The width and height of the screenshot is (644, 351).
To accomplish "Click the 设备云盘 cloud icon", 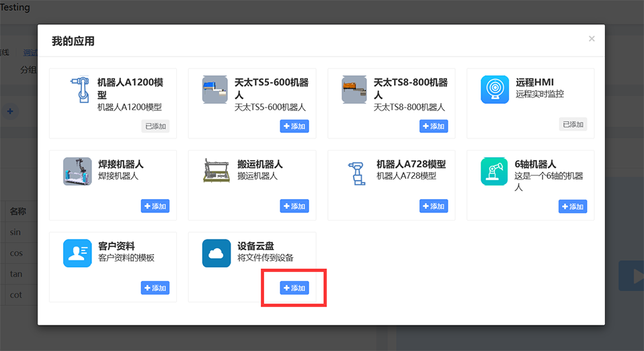I will coord(216,253).
